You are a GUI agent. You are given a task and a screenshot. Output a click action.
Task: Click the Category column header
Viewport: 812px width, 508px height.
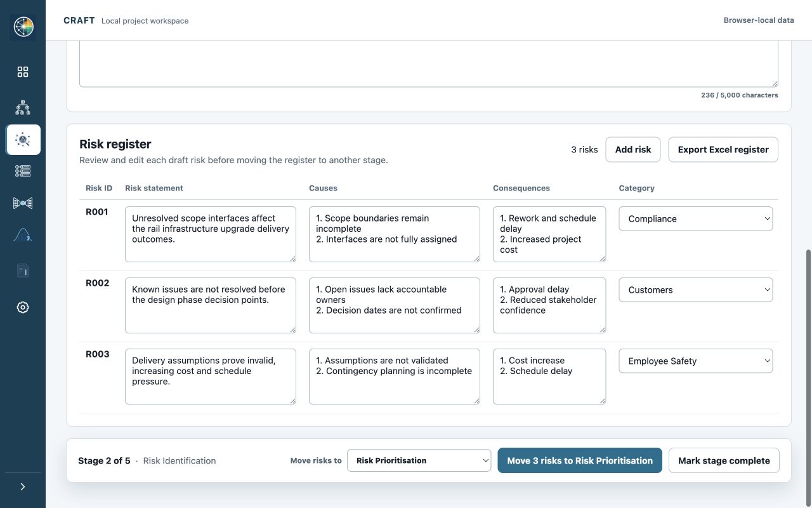click(x=637, y=188)
